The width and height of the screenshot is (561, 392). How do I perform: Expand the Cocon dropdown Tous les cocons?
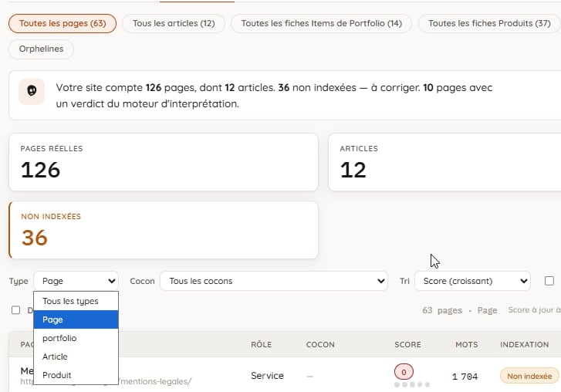274,281
